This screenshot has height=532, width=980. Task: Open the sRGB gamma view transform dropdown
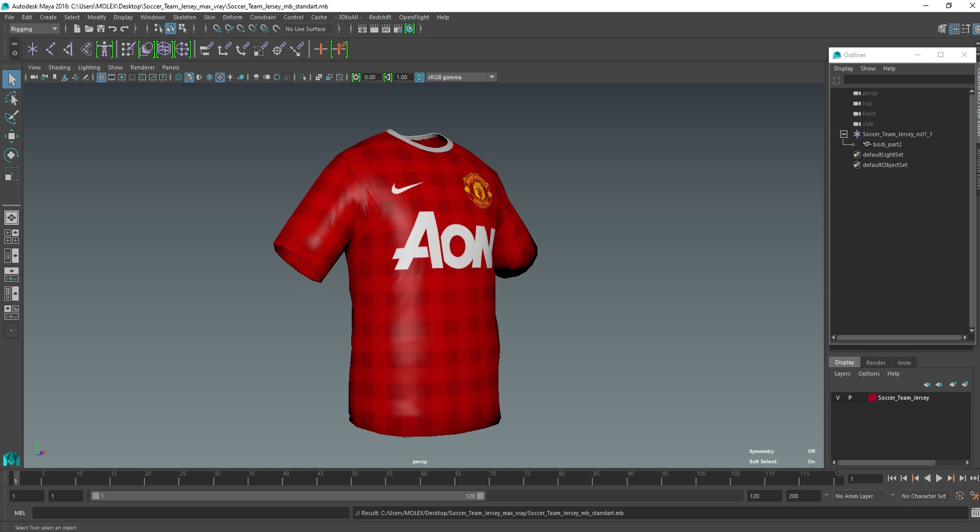coord(461,78)
